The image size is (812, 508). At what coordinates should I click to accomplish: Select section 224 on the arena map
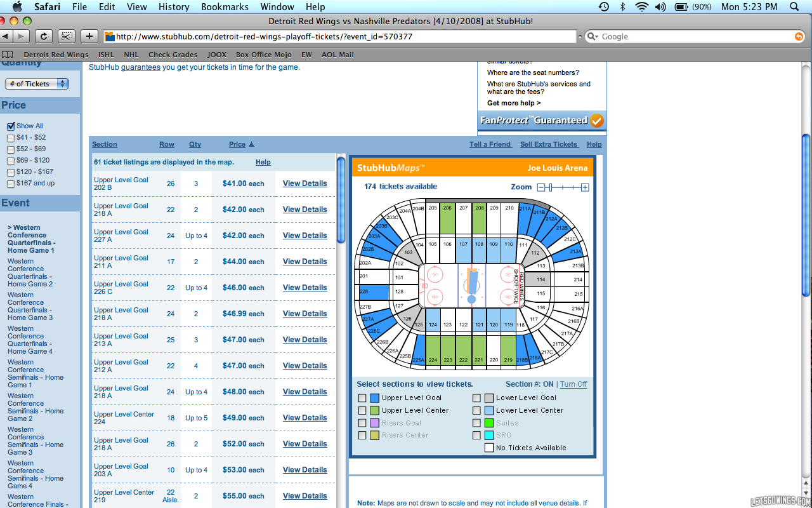click(x=433, y=350)
